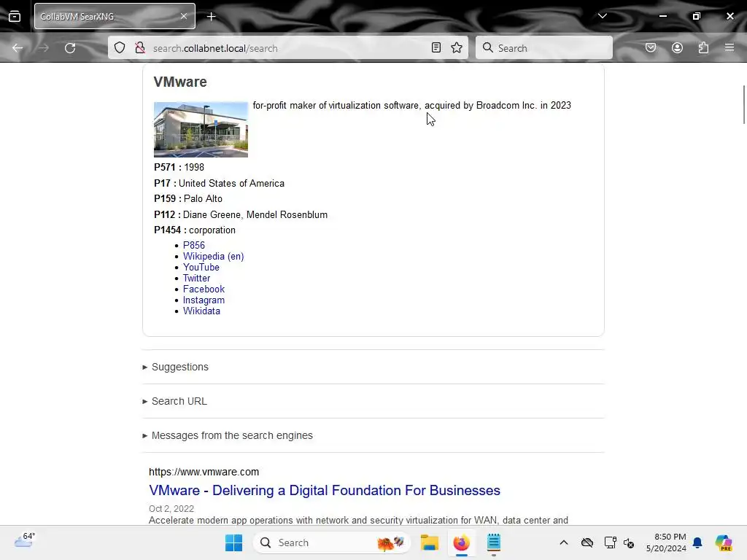Bookmark this page with the star
The image size is (747, 560).
coord(457,47)
